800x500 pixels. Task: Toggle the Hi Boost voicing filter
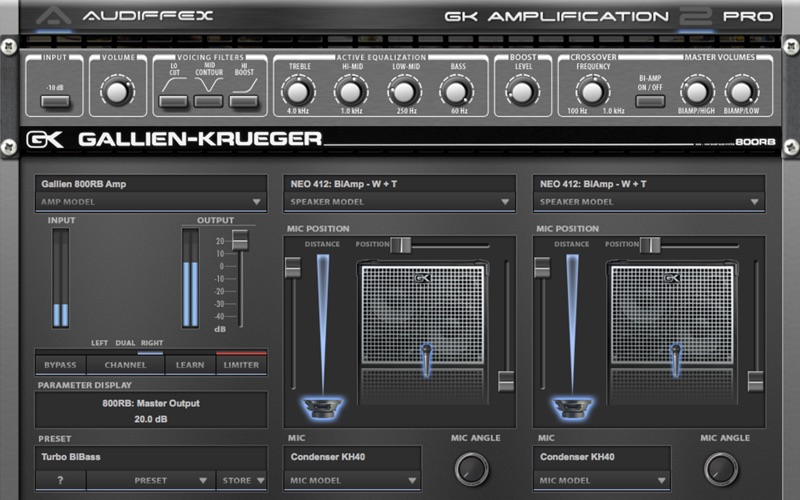pyautogui.click(x=243, y=102)
